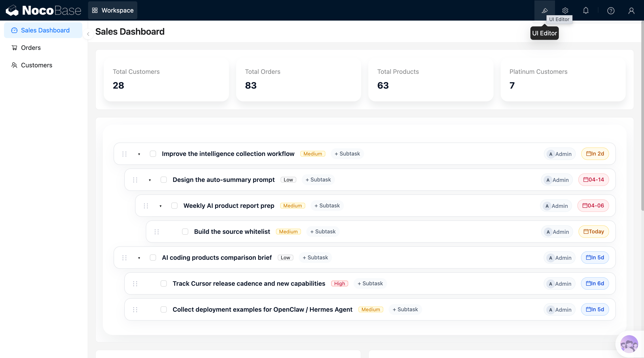Open the user profile icon
Screen dimensions: 644x358
pos(631,11)
